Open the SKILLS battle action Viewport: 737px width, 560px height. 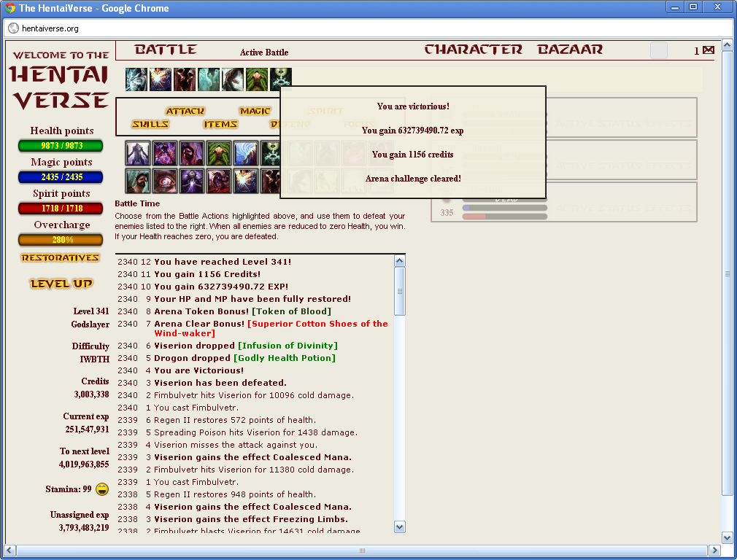click(150, 124)
